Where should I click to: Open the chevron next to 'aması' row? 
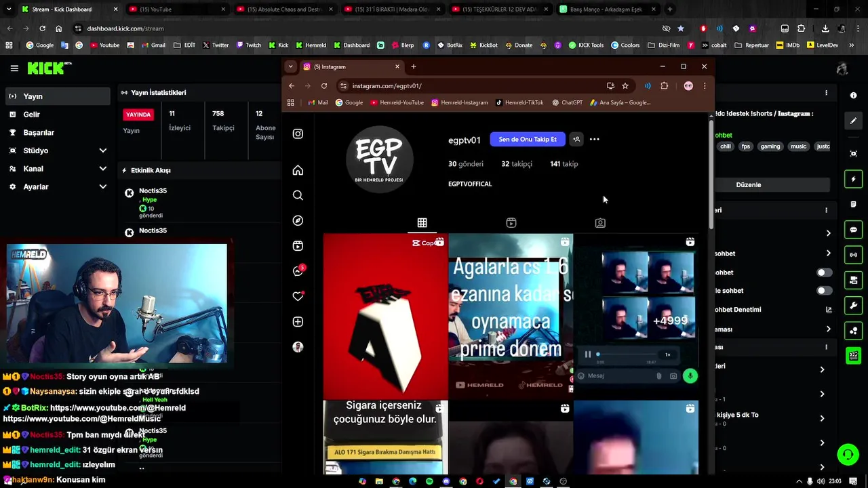(x=828, y=329)
